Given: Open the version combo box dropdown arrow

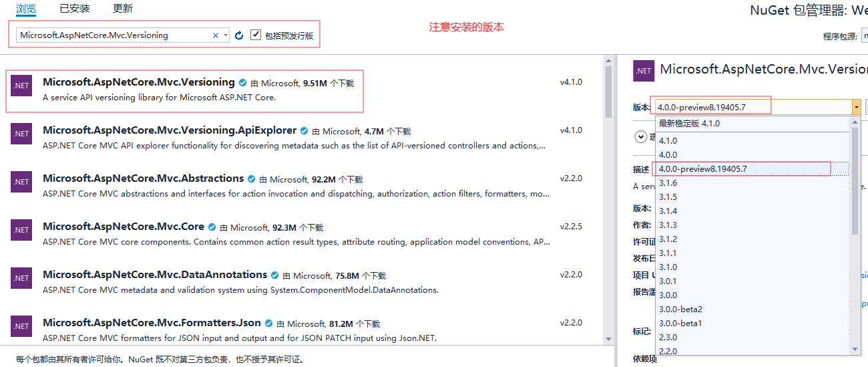Looking at the screenshot, I should (856, 107).
